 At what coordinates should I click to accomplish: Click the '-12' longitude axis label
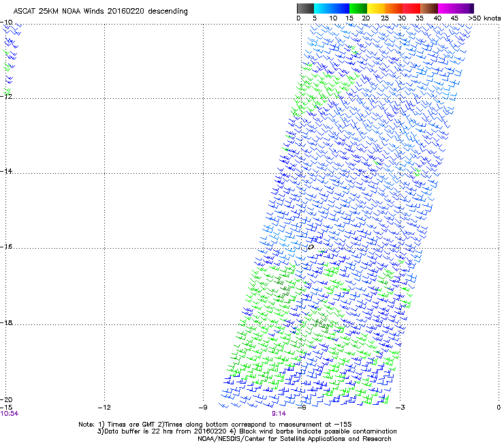[104, 408]
